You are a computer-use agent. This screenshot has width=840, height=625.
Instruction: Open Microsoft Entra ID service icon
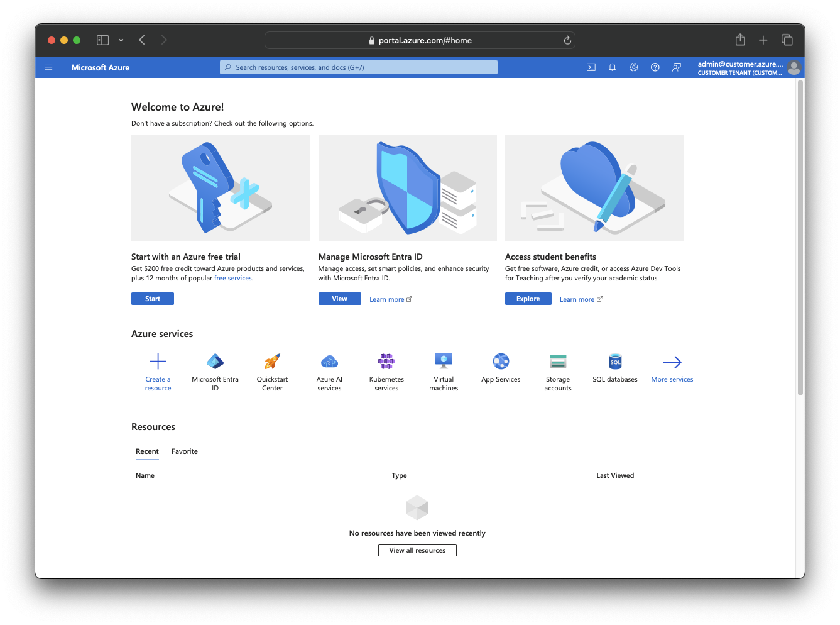(x=215, y=361)
